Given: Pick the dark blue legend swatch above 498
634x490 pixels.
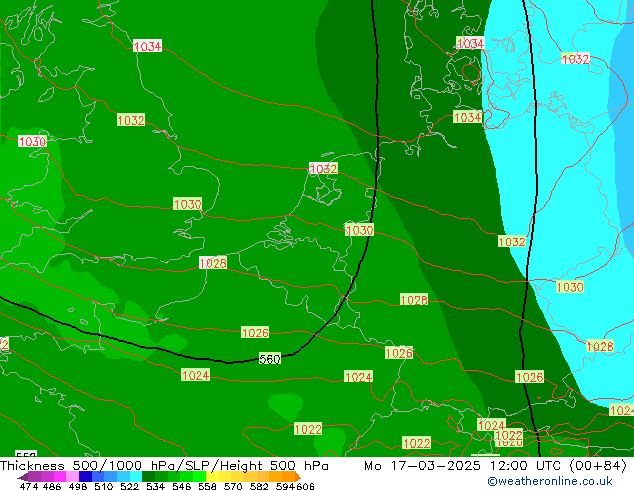Looking at the screenshot, I should [x=85, y=476].
